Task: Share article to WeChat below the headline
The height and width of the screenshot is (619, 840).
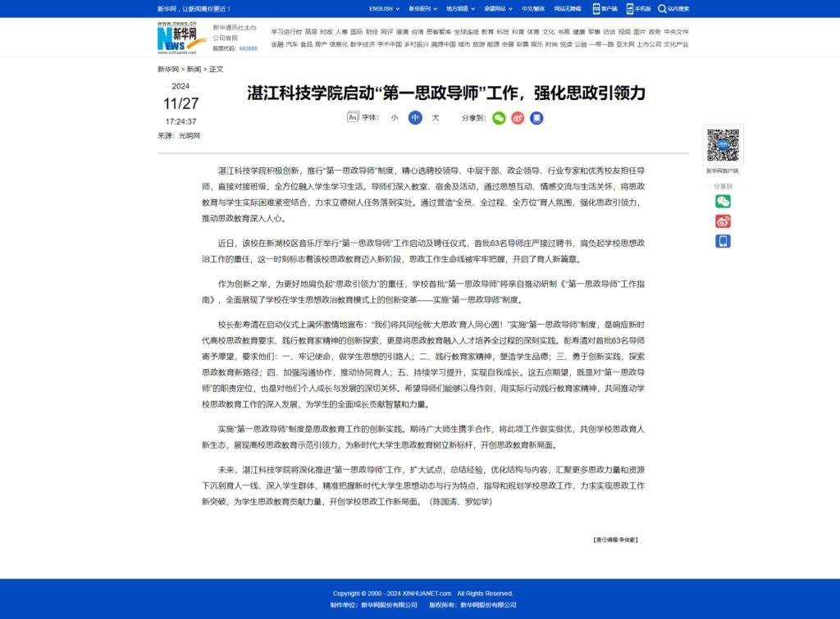Action: pos(499,118)
